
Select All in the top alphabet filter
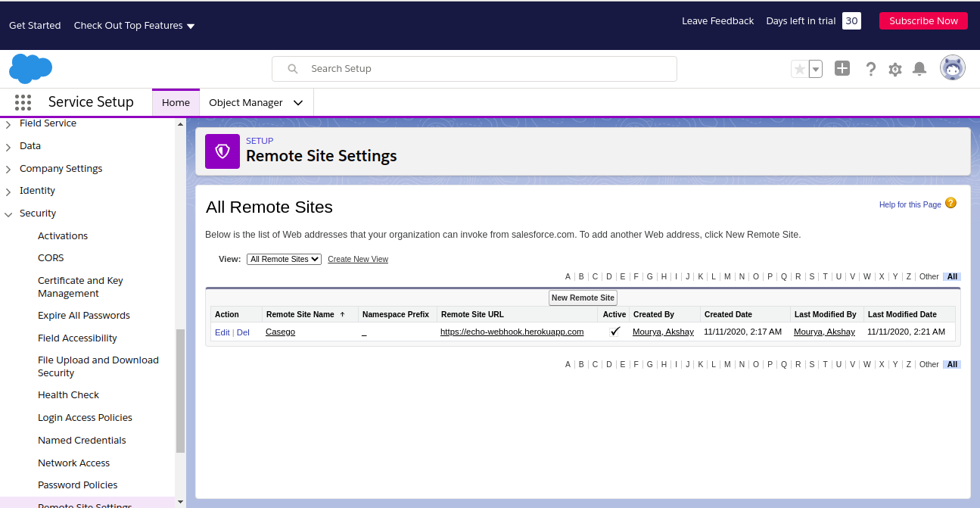[952, 277]
